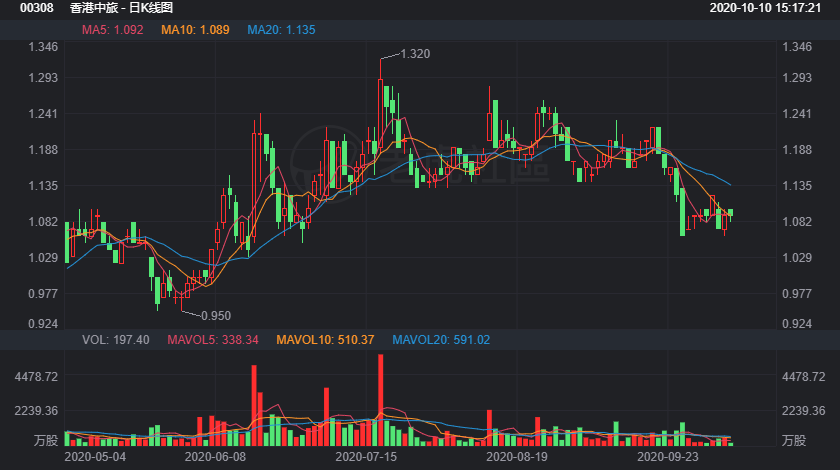
Task: Click the MAVOL10: 510.37 label
Action: [x=325, y=340]
